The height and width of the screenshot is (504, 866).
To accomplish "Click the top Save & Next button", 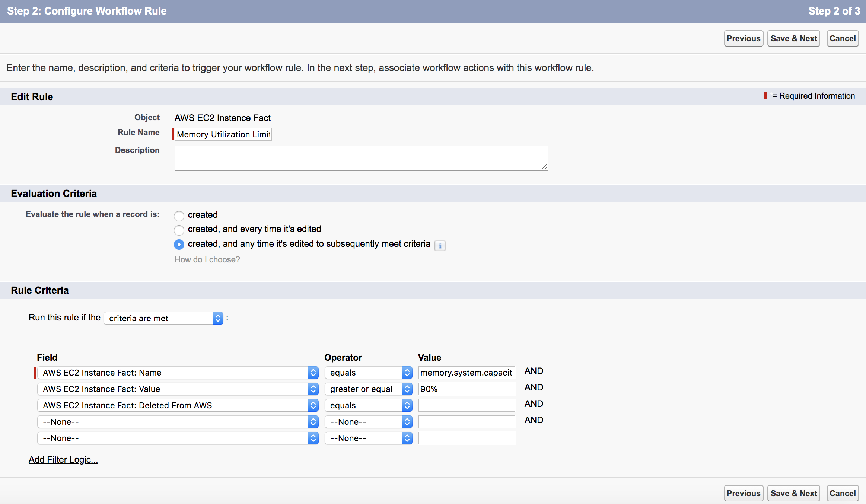I will (x=793, y=38).
